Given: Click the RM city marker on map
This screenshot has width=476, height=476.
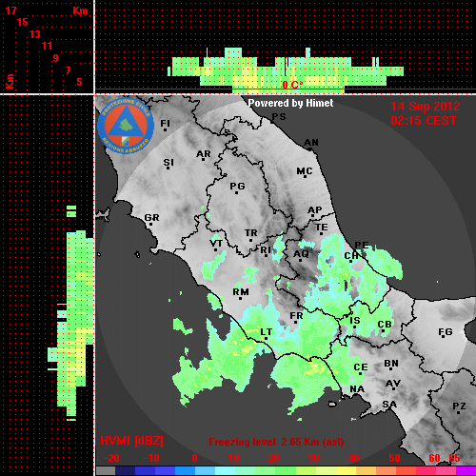Looking at the screenshot, I should pyautogui.click(x=241, y=293).
